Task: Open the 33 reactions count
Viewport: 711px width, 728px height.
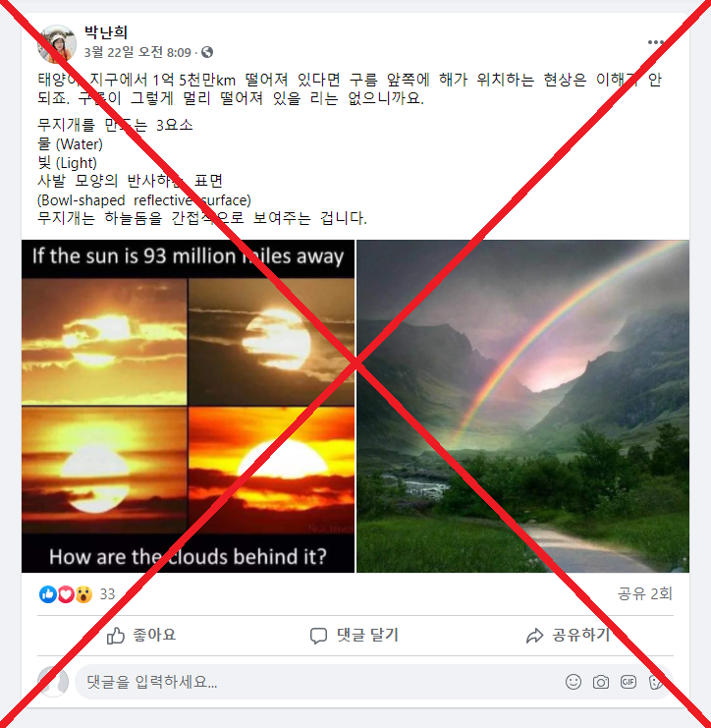Action: click(x=107, y=593)
